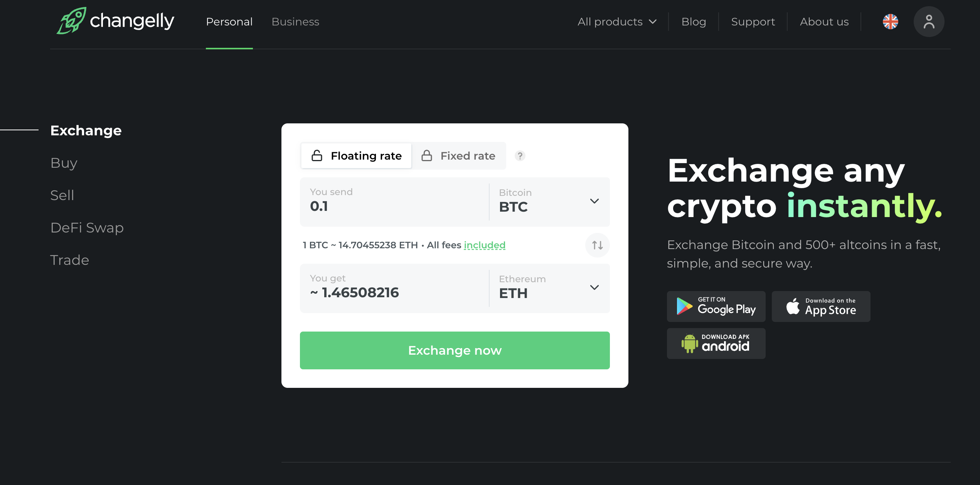Change language via UK flag icon
The height and width of the screenshot is (485, 980).
click(x=890, y=22)
